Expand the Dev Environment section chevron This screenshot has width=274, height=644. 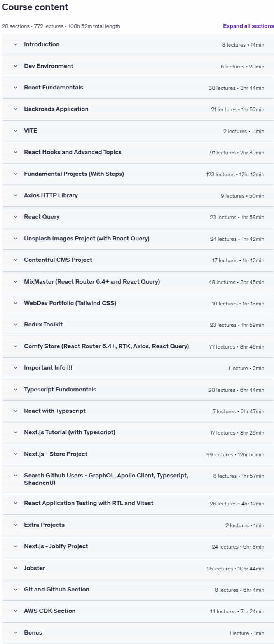click(16, 66)
